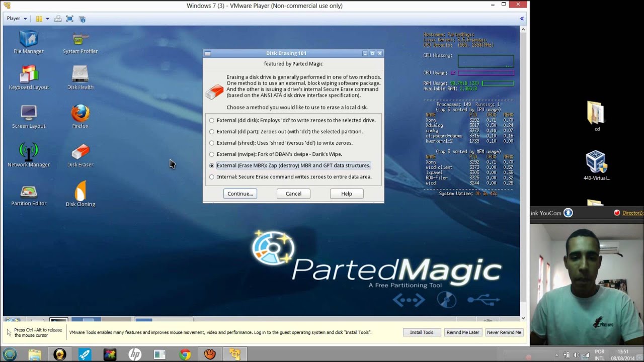Open the Keyboard Layout icon
The image size is (644, 362).
(x=29, y=78)
